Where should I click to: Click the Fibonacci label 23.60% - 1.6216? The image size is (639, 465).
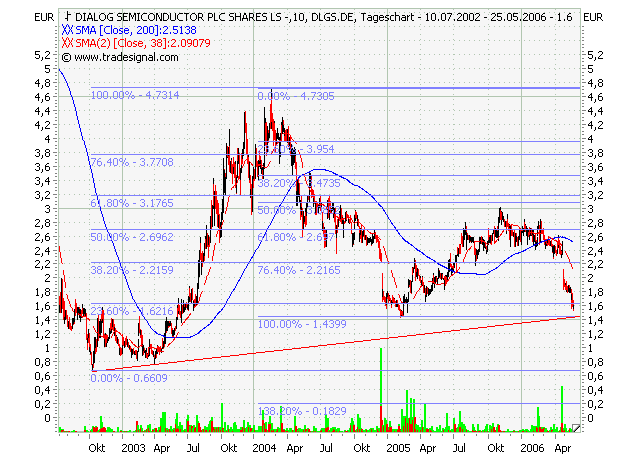[x=132, y=311]
